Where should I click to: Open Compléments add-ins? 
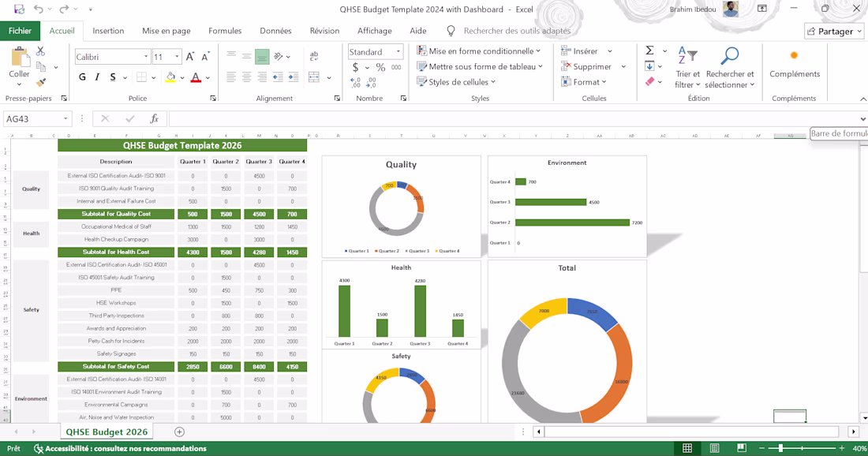[795, 64]
